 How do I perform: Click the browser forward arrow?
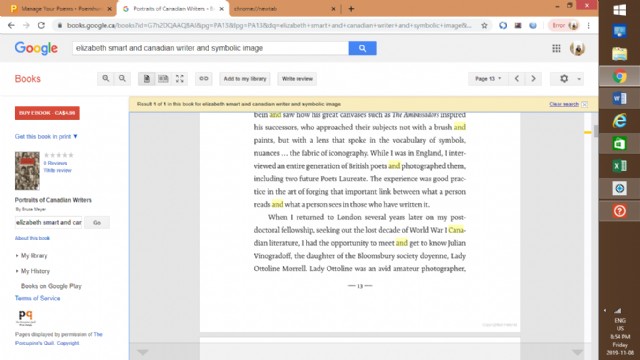pyautogui.click(x=26, y=25)
